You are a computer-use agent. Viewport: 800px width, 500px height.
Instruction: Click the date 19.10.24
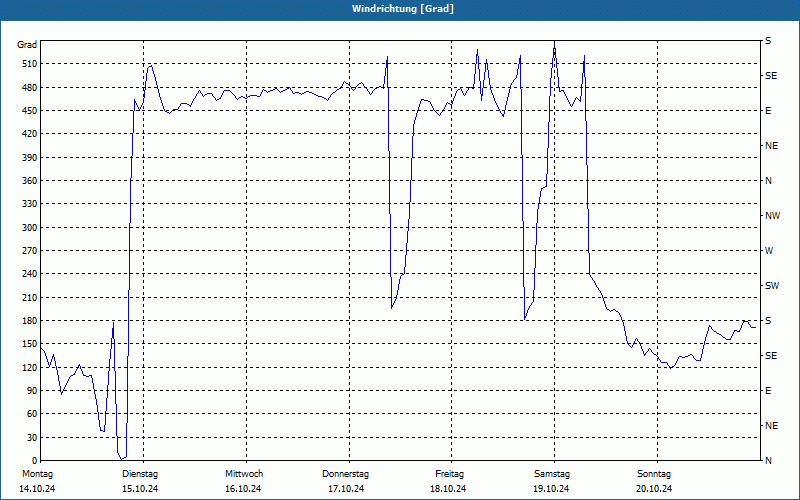tap(551, 489)
